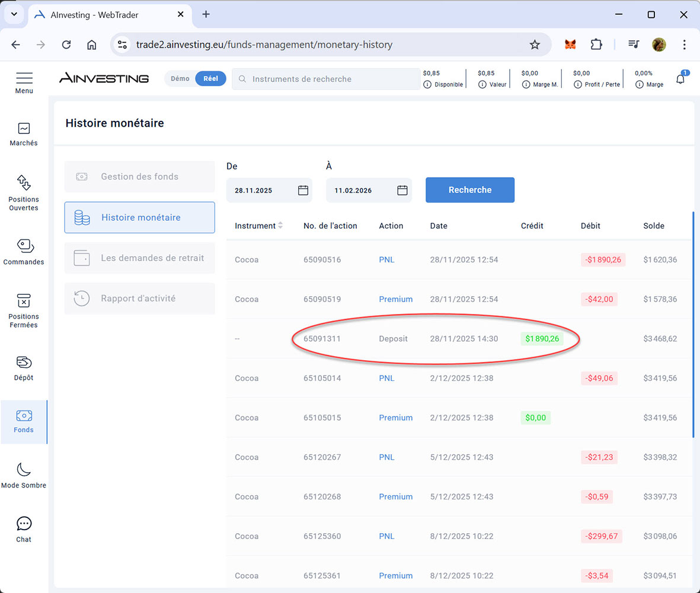Open the Commandes tag icon
Viewport: 700px width, 593px height.
click(24, 246)
